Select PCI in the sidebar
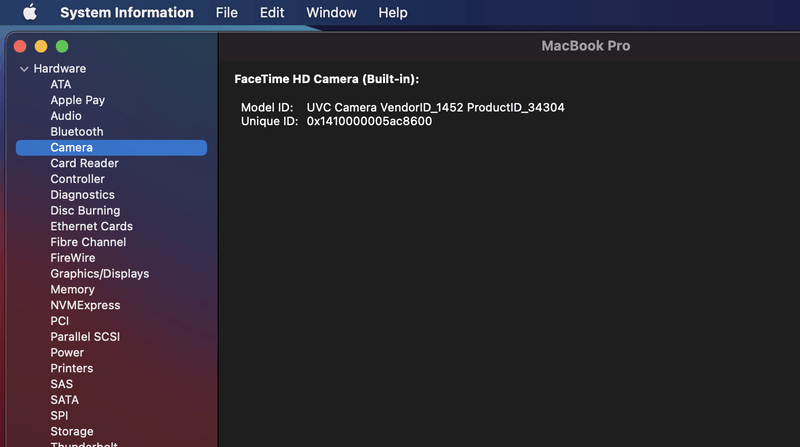 pos(59,321)
